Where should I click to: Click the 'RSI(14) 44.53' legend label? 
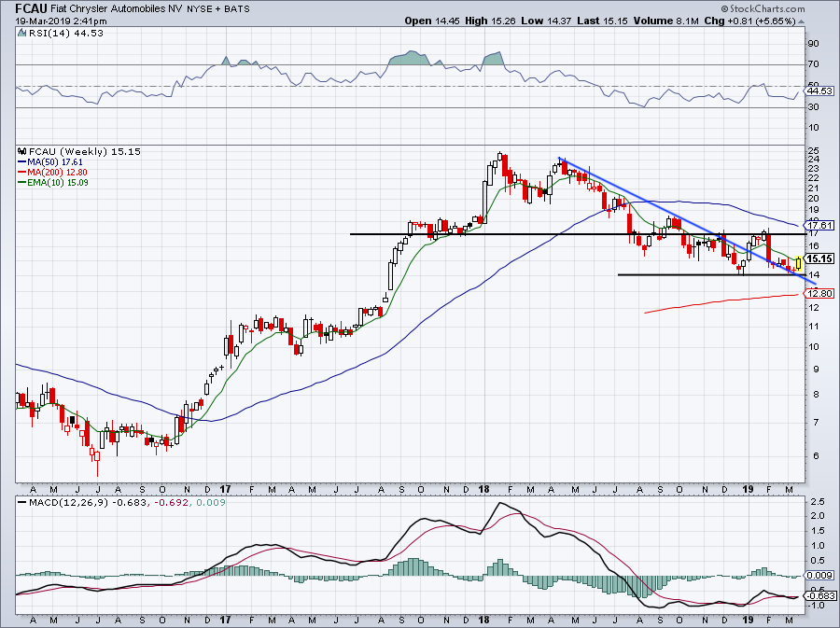tap(66, 34)
